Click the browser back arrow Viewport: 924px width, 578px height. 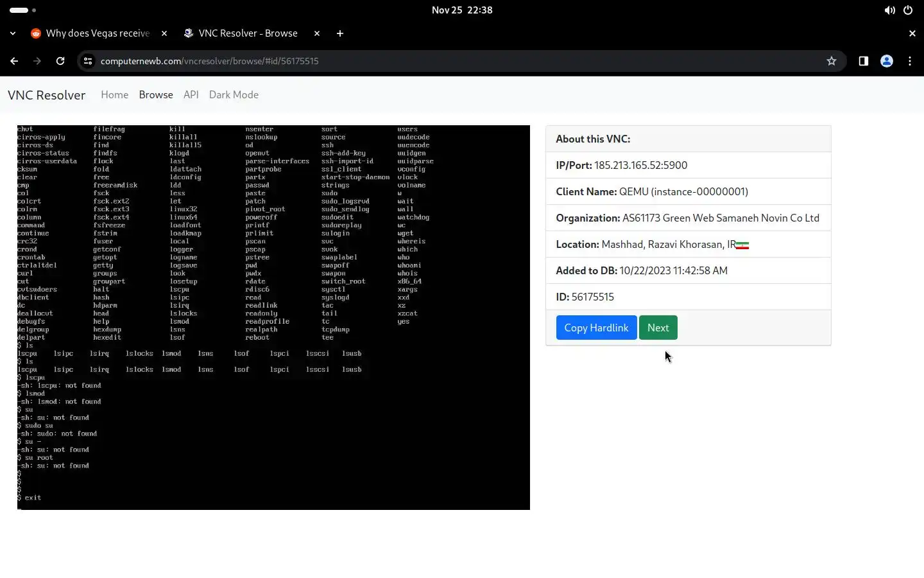(x=14, y=61)
